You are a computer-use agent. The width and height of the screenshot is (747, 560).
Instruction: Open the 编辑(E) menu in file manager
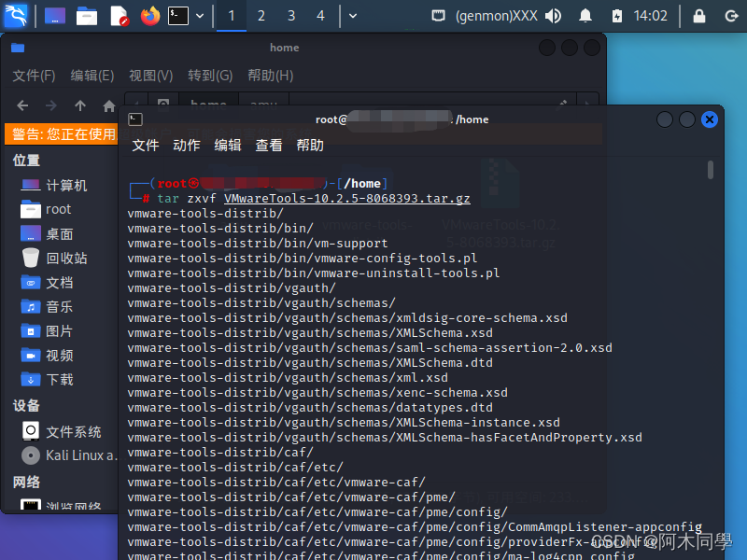pyautogui.click(x=92, y=76)
